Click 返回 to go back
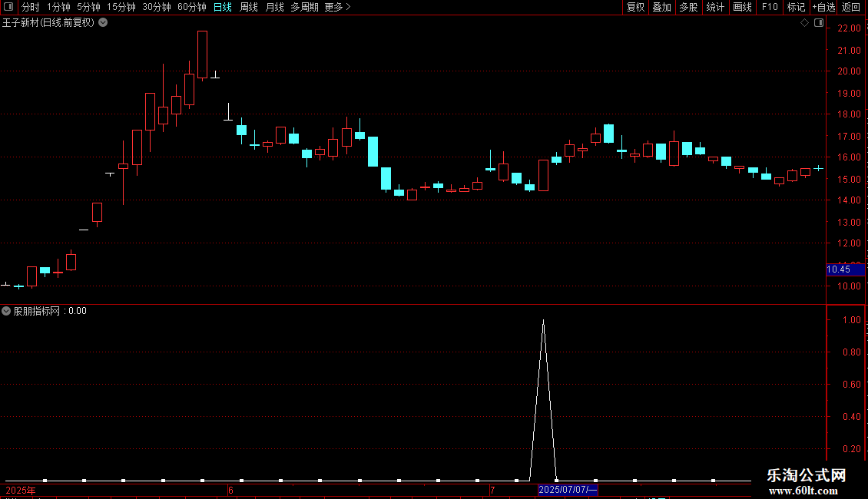 (x=851, y=7)
